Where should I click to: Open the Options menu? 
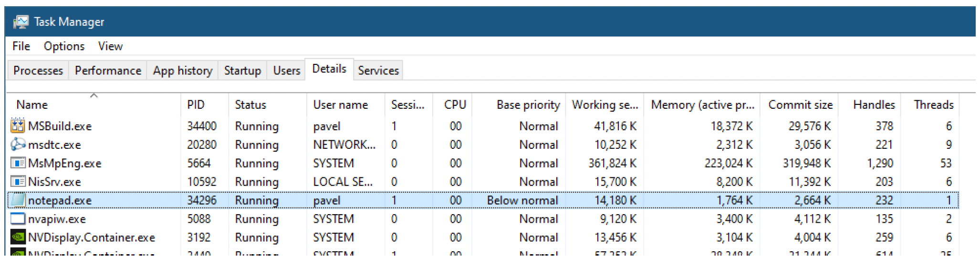point(64,46)
